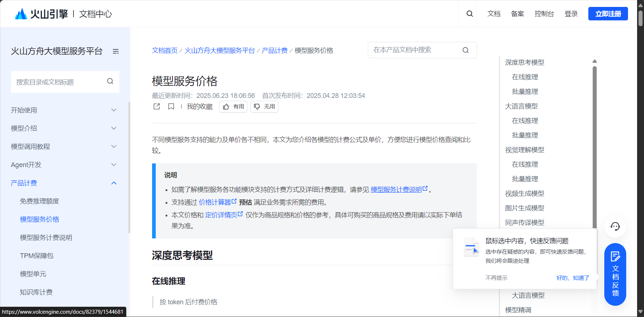Jump to 同声传译模型 in outline
Image resolution: width=644 pixels, height=317 pixels.
[x=524, y=222]
